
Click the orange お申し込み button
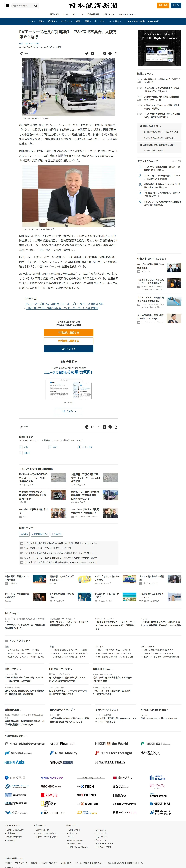tap(163, 5)
